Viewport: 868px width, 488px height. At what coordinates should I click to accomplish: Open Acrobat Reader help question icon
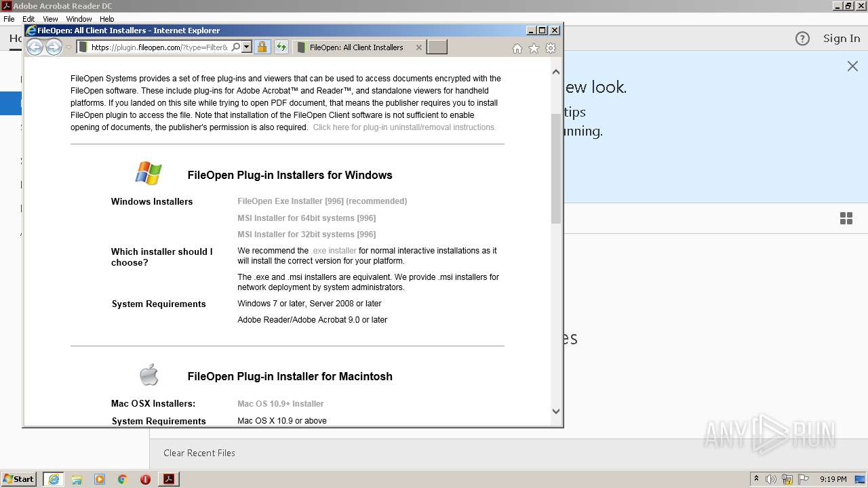click(x=802, y=39)
